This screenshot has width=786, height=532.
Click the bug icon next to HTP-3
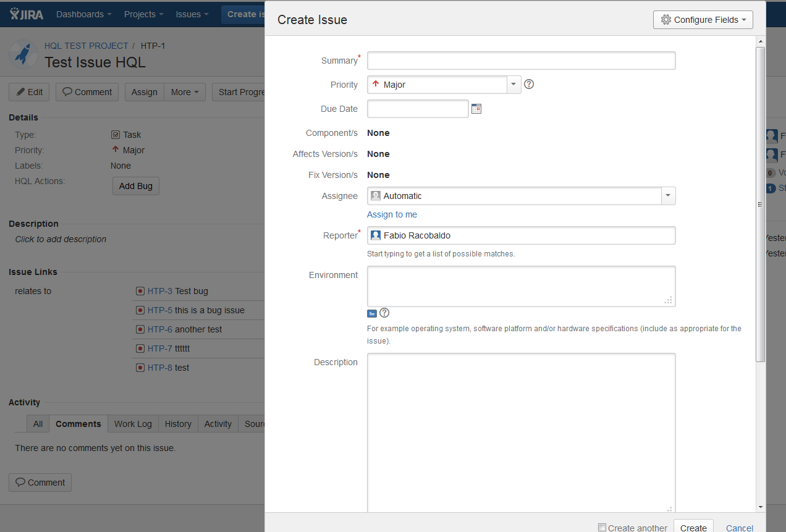140,291
